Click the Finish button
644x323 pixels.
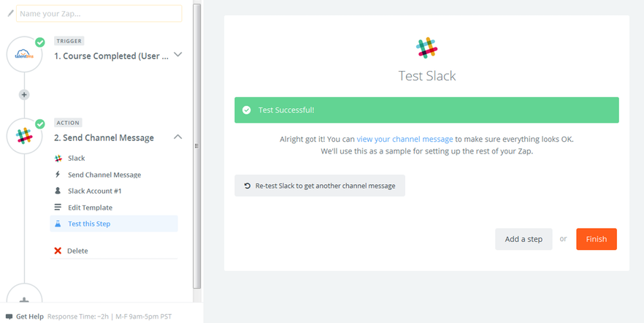tap(597, 239)
